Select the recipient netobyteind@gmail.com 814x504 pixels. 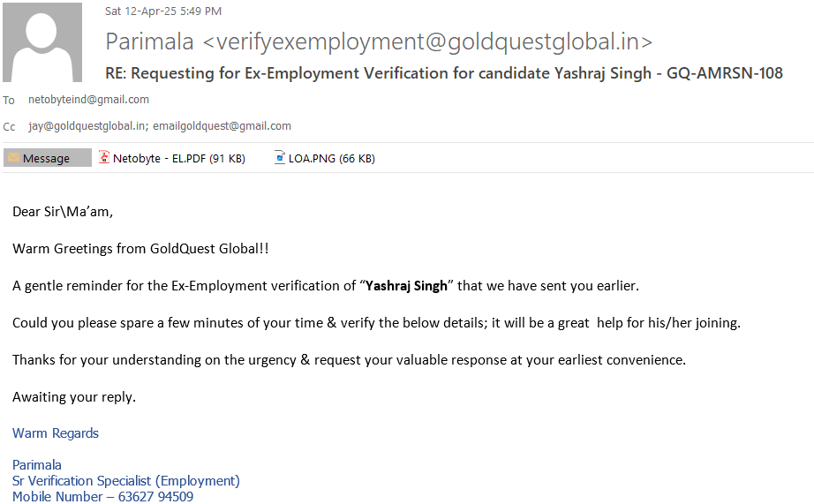[88, 100]
